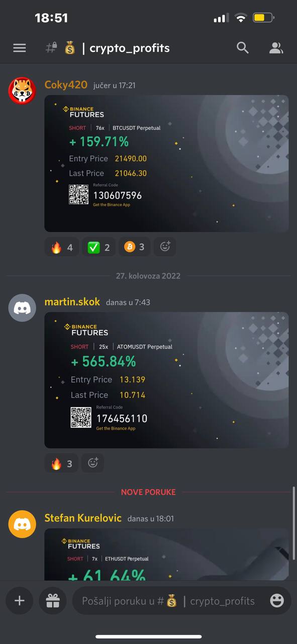
Task: Tap the search magnifier icon
Action: coord(243,48)
